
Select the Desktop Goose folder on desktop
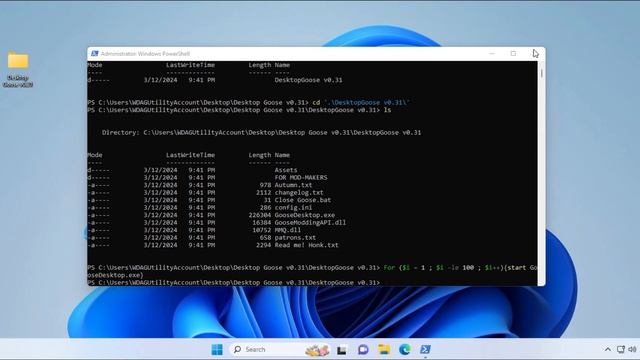(18, 69)
